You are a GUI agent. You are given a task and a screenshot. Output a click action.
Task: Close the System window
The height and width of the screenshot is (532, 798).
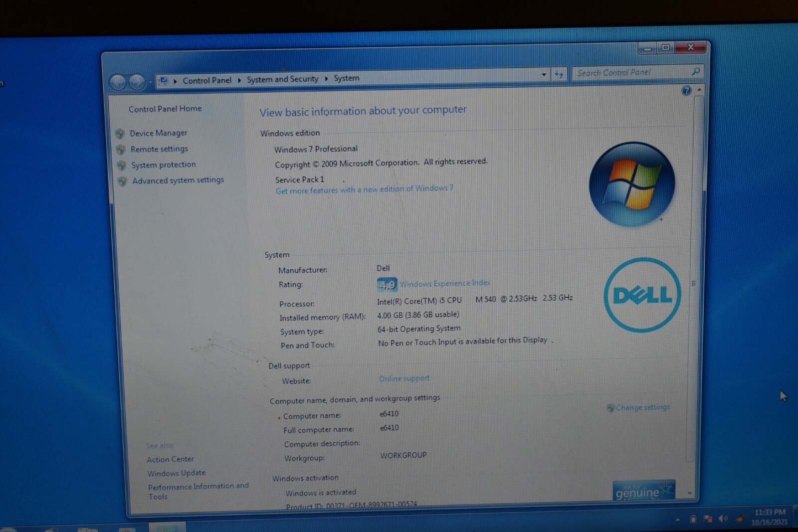pos(690,47)
